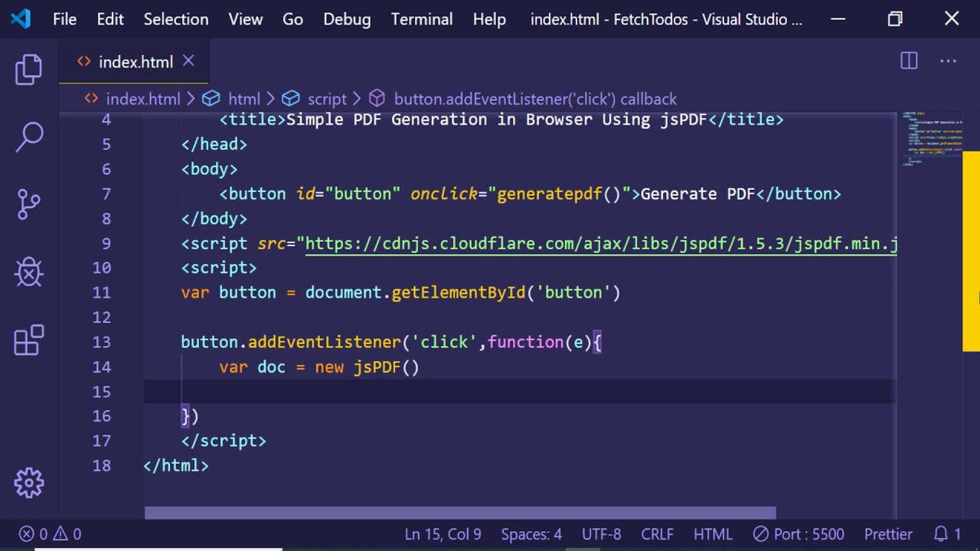Expand the html breadcrumb segment

[243, 99]
